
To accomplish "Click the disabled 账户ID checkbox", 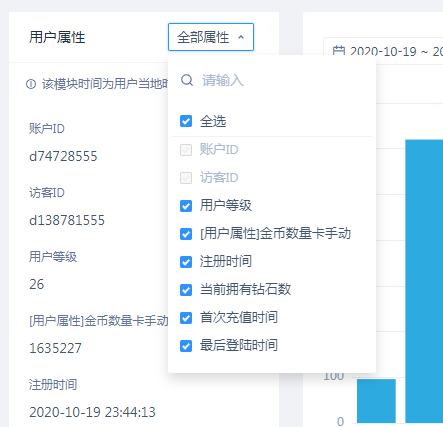I will (186, 150).
